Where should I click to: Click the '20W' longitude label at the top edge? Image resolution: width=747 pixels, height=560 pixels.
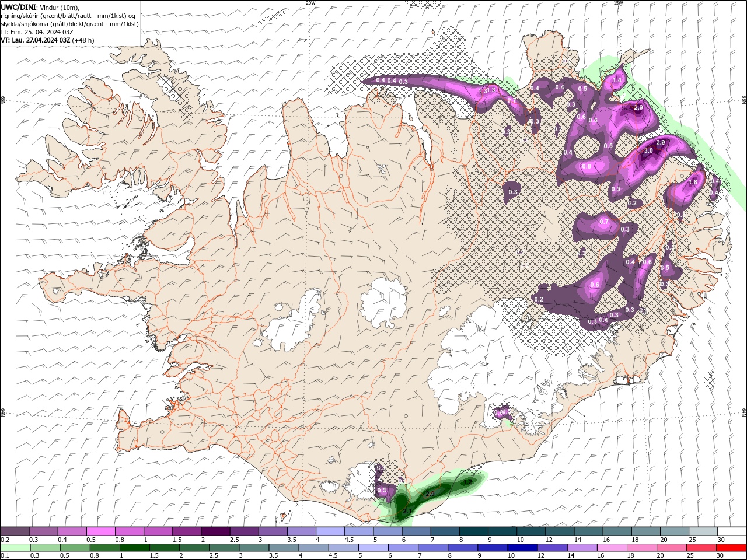310,3
